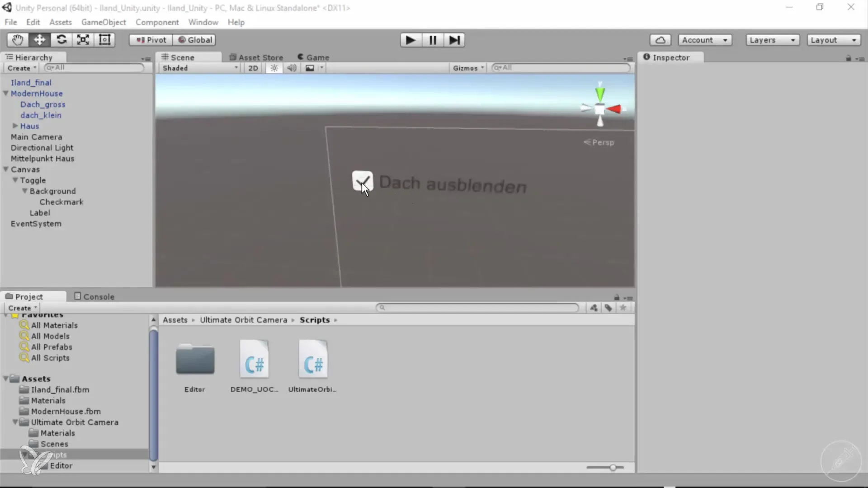Select the Hand tool
Image resolution: width=868 pixels, height=488 pixels.
[x=18, y=40]
